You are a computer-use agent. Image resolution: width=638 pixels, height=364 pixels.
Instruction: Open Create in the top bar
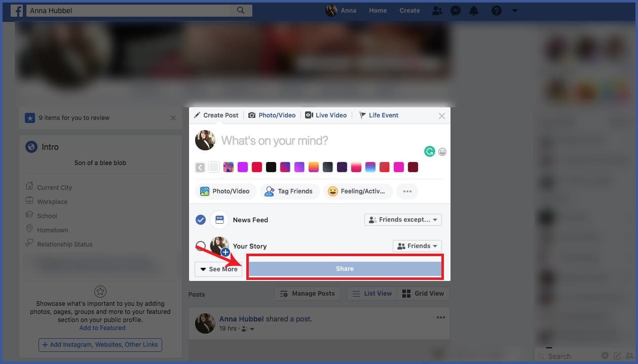tap(409, 11)
